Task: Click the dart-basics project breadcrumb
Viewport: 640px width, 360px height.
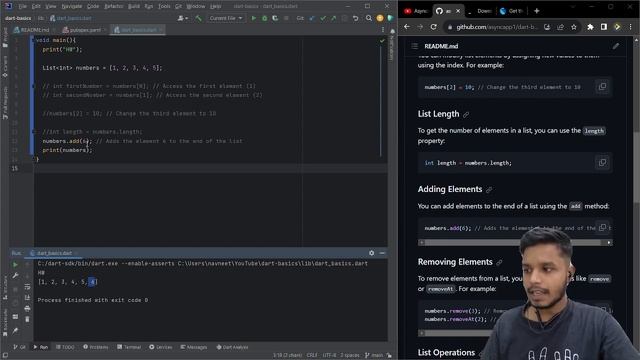Action: (x=18, y=18)
